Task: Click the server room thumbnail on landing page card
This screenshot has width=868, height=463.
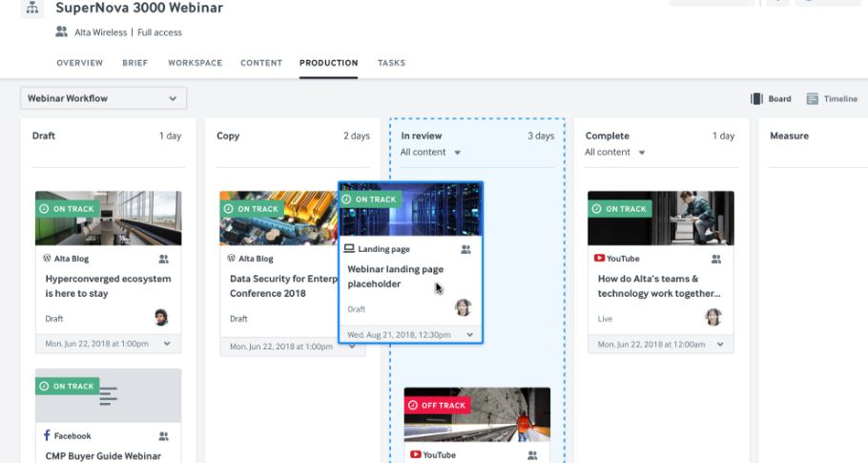Action: 411,209
